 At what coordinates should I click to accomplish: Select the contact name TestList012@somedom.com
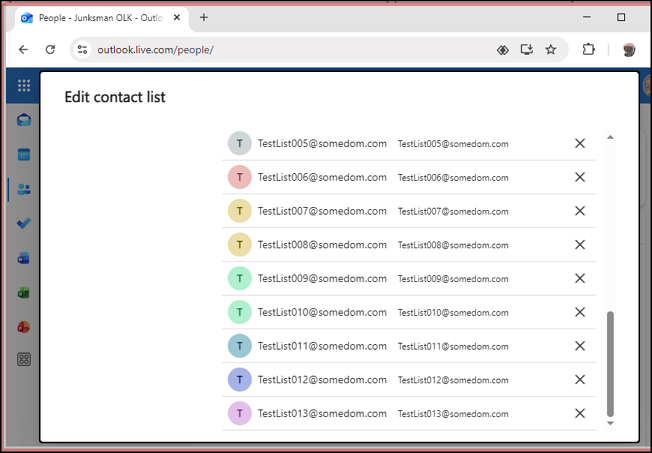coord(322,379)
